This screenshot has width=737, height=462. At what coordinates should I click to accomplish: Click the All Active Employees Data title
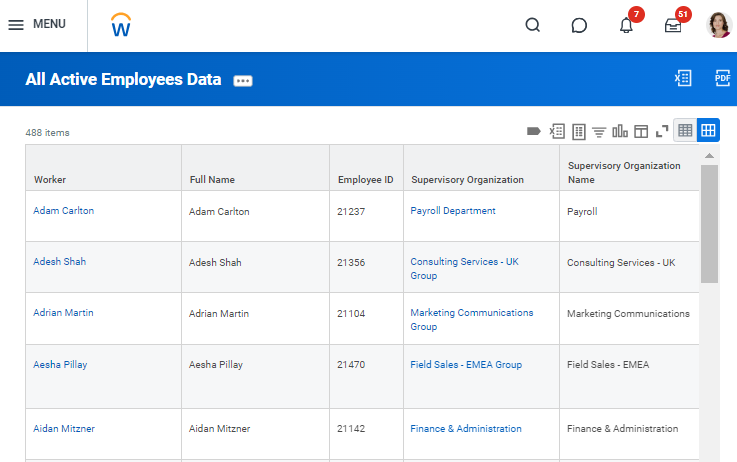[x=123, y=79]
